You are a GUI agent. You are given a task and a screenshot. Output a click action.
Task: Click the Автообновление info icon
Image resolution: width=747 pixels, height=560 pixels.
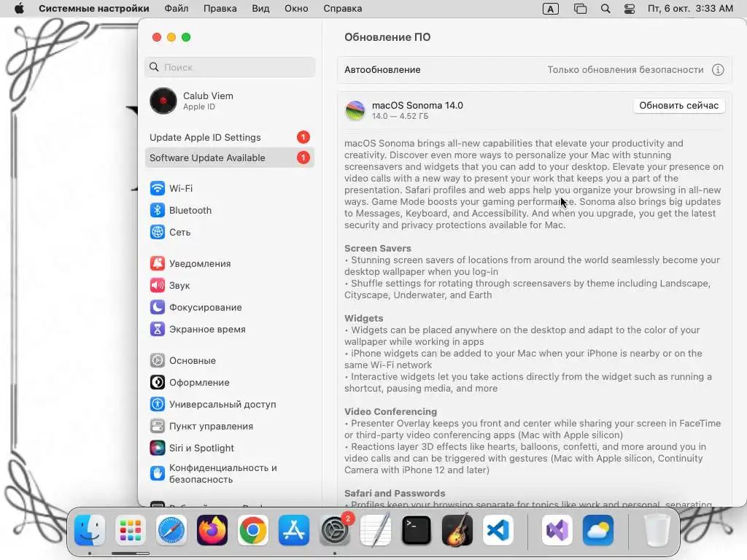coord(718,69)
